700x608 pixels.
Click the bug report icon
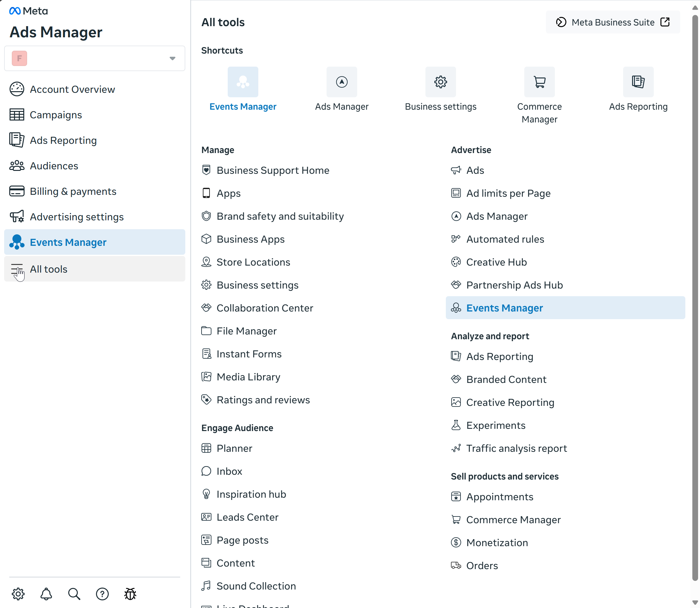pyautogui.click(x=130, y=594)
